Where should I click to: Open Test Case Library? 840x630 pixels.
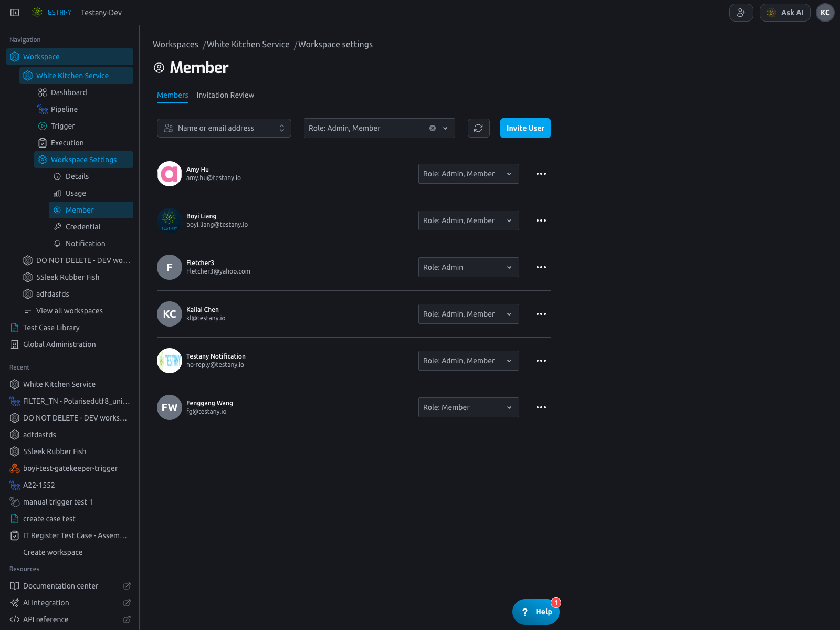(x=70, y=328)
